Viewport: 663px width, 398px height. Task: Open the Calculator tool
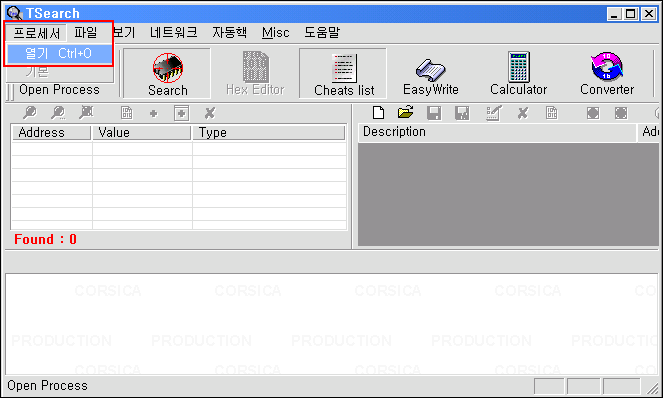point(518,74)
